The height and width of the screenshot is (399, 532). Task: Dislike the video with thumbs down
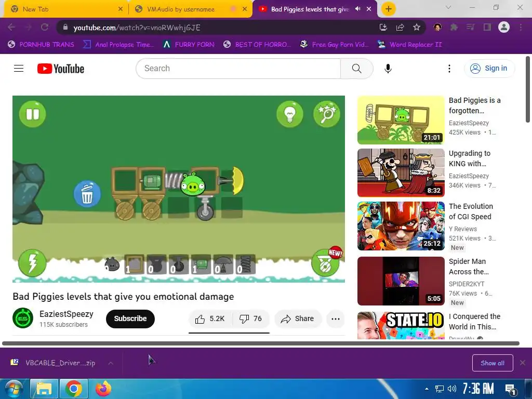click(251, 318)
